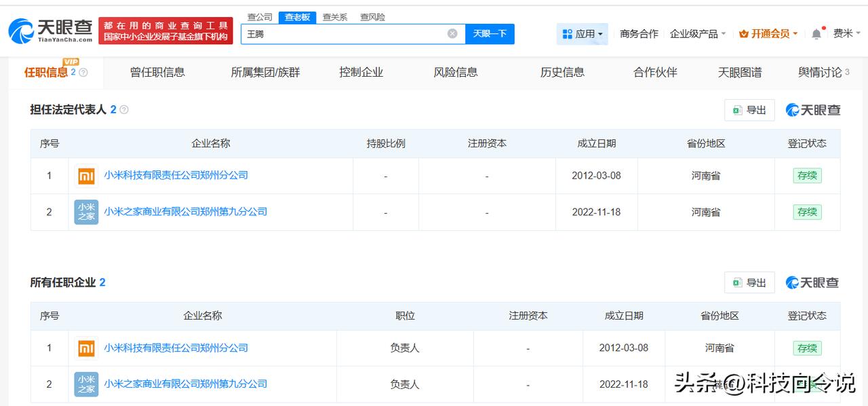This screenshot has height=406, width=868.
Task: Select the 查公司 search tab
Action: pos(260,17)
